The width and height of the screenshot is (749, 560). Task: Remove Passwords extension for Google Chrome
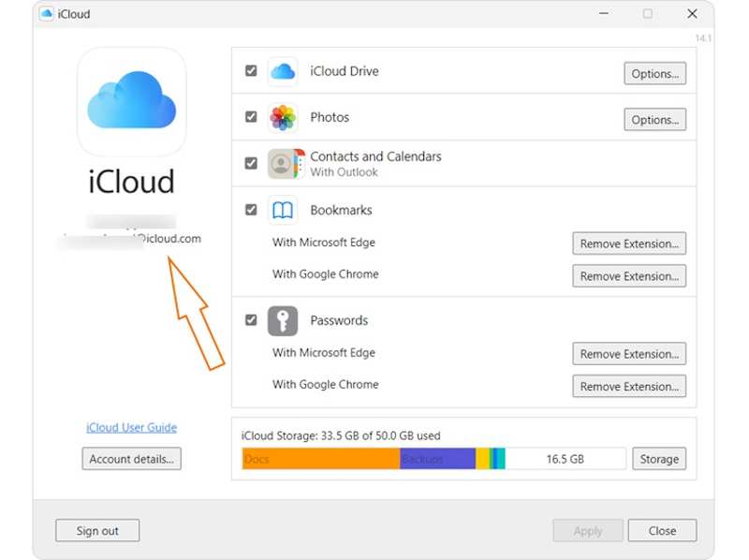click(629, 387)
